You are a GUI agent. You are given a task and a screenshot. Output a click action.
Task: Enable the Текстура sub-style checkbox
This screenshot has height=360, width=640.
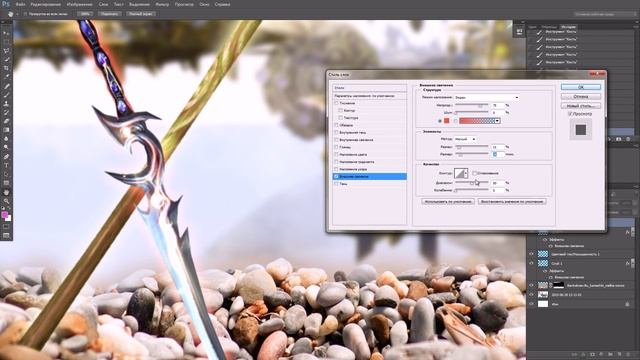click(340, 118)
